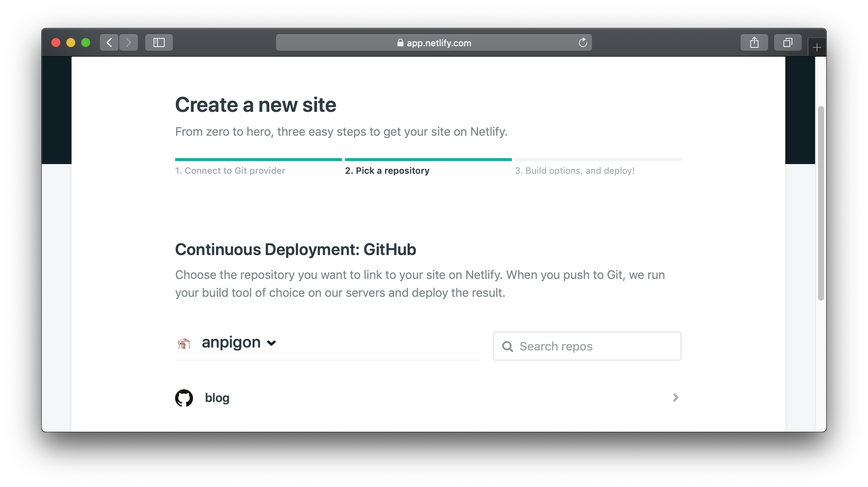Show all tabs overview icon
Viewport: 868px width, 487px height.
click(788, 43)
